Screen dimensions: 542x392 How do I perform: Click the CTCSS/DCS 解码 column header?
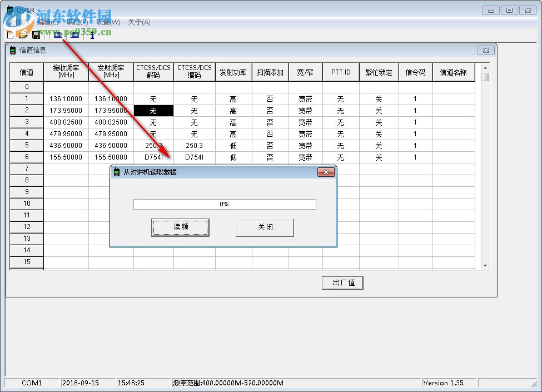[153, 72]
